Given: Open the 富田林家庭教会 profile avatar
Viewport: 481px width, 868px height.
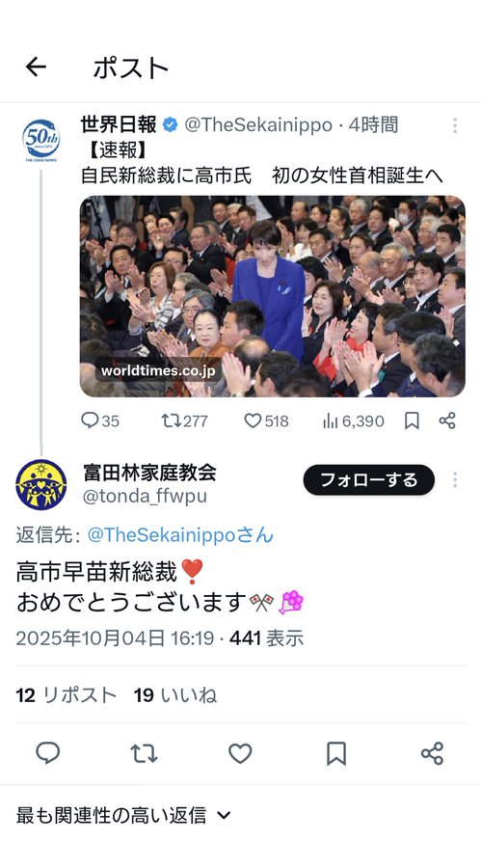Looking at the screenshot, I should [40, 484].
